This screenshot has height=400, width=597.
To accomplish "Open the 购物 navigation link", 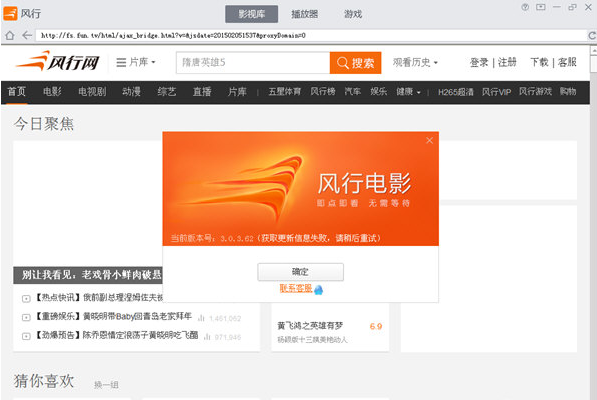I will point(568,92).
